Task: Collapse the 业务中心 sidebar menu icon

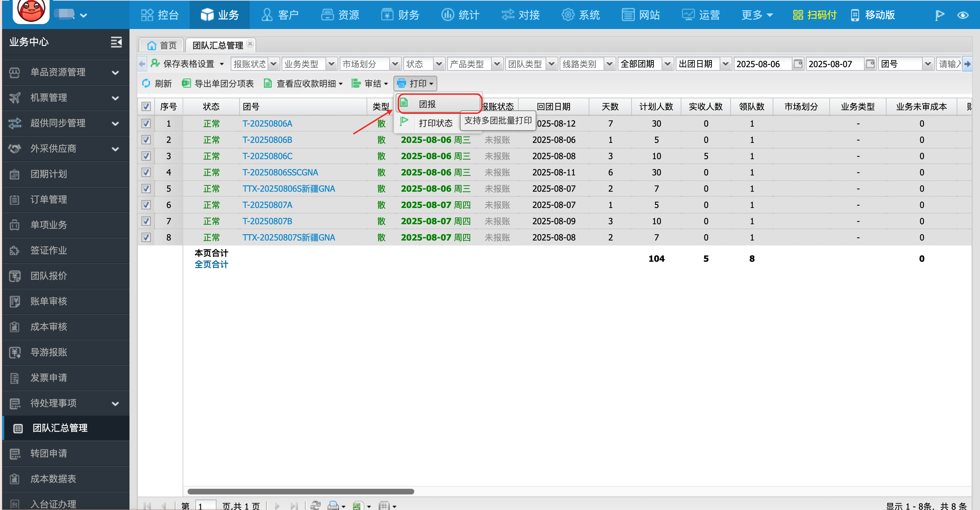Action: pyautogui.click(x=116, y=42)
